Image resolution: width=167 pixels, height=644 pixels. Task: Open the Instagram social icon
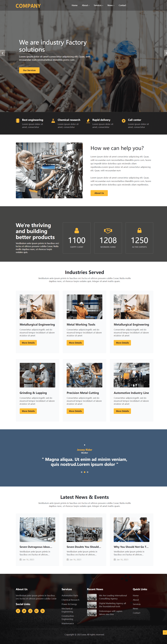point(30,611)
